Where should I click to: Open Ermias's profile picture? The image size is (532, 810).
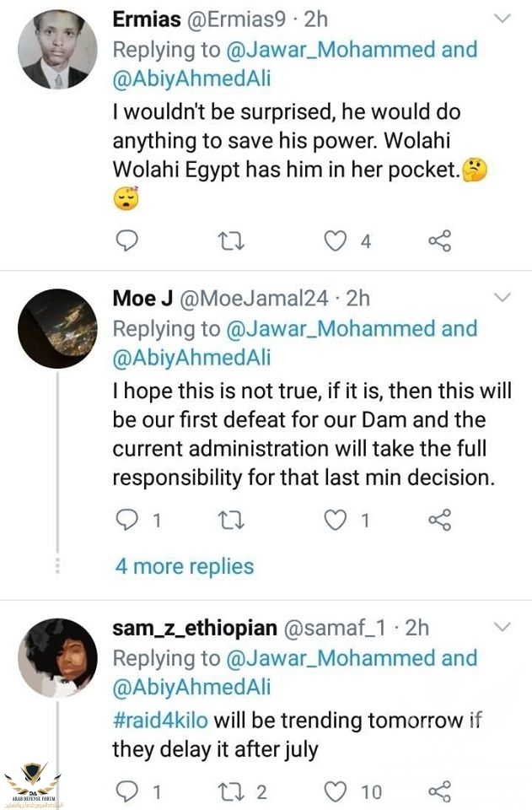click(x=57, y=50)
